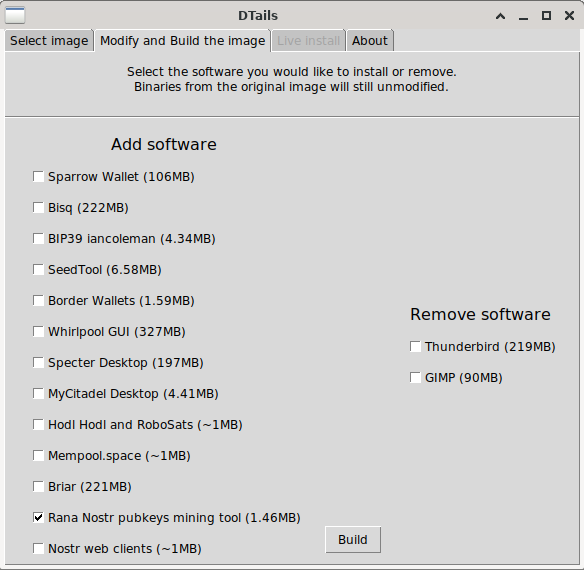
Task: Open the About tab
Action: [370, 41]
